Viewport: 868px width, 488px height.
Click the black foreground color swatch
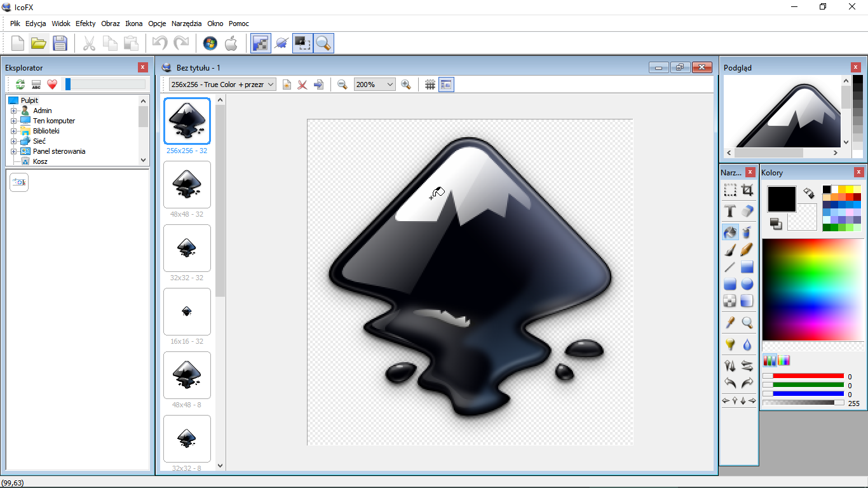point(782,199)
